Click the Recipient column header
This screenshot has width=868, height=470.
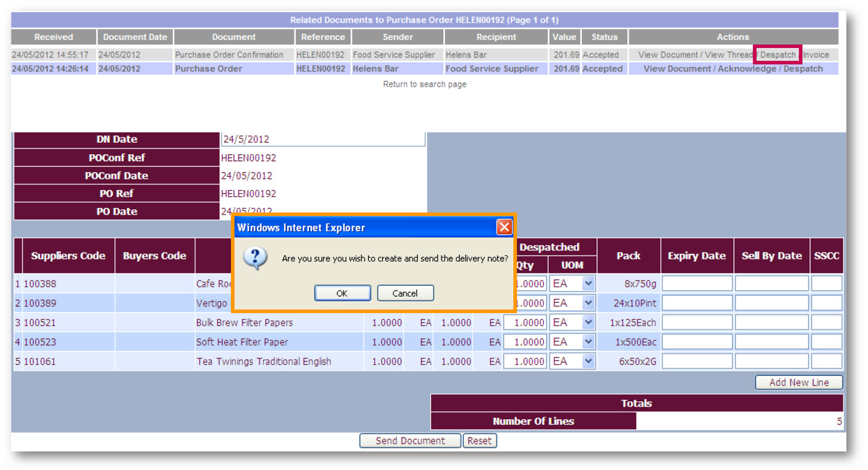tap(496, 37)
